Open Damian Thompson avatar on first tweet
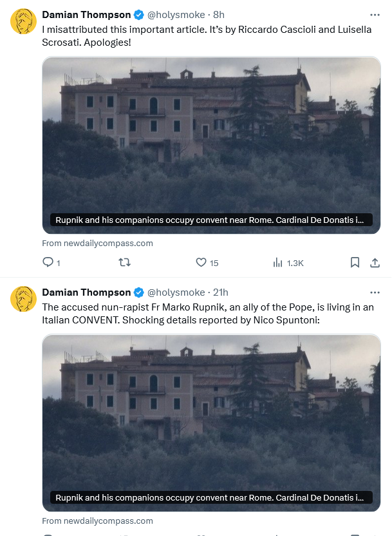This screenshot has height=536, width=392. (x=23, y=21)
